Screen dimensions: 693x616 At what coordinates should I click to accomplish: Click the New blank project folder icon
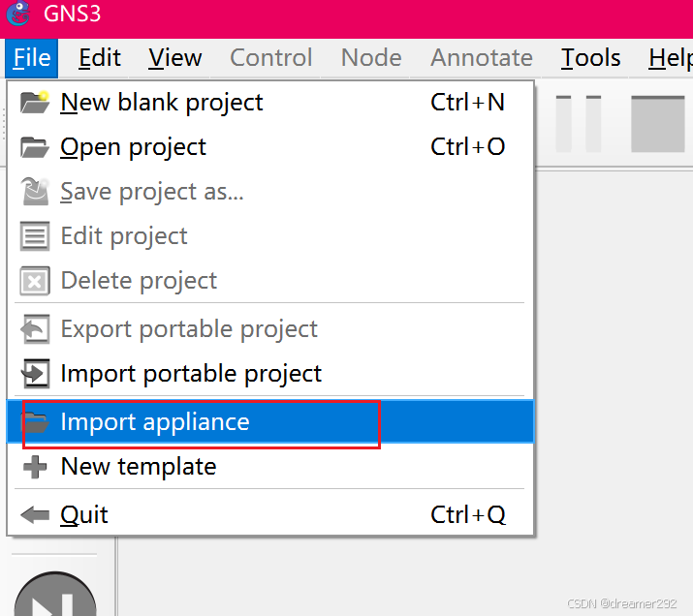(x=35, y=102)
